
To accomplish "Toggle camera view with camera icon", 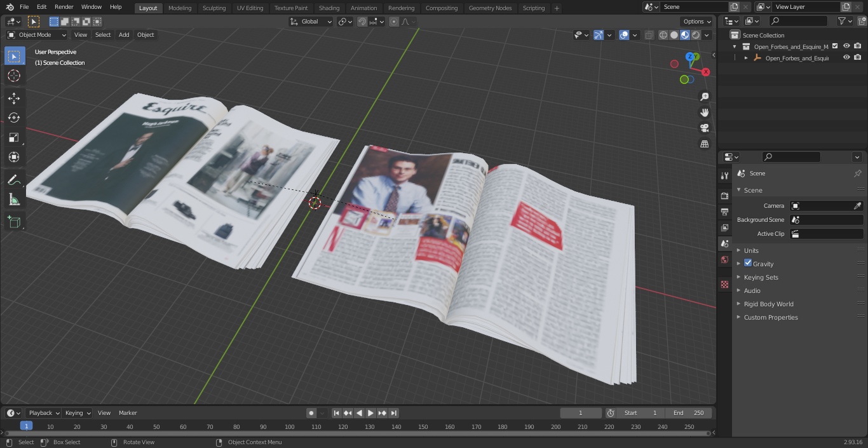I will point(704,128).
